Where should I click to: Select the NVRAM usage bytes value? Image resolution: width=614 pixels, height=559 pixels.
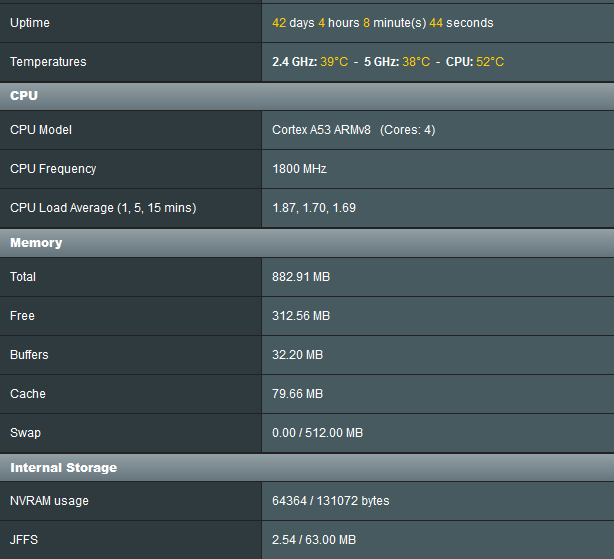click(331, 501)
